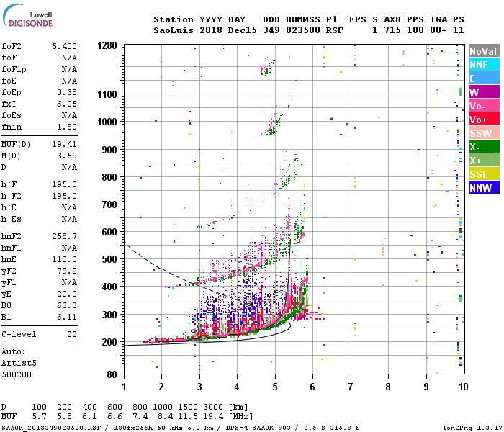Select the X+ light green legend swatch

point(484,161)
